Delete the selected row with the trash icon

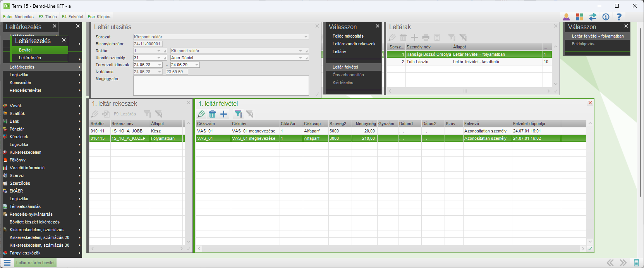[212, 114]
